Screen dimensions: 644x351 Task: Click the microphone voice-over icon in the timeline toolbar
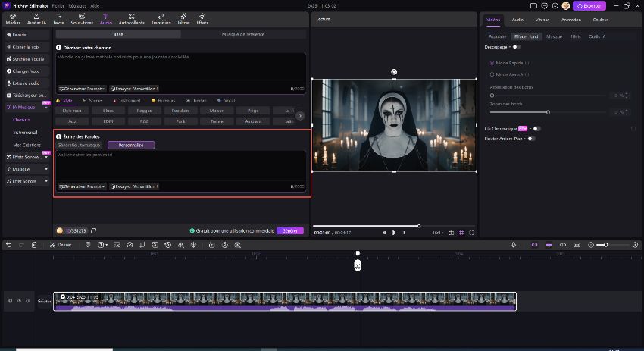pos(514,245)
